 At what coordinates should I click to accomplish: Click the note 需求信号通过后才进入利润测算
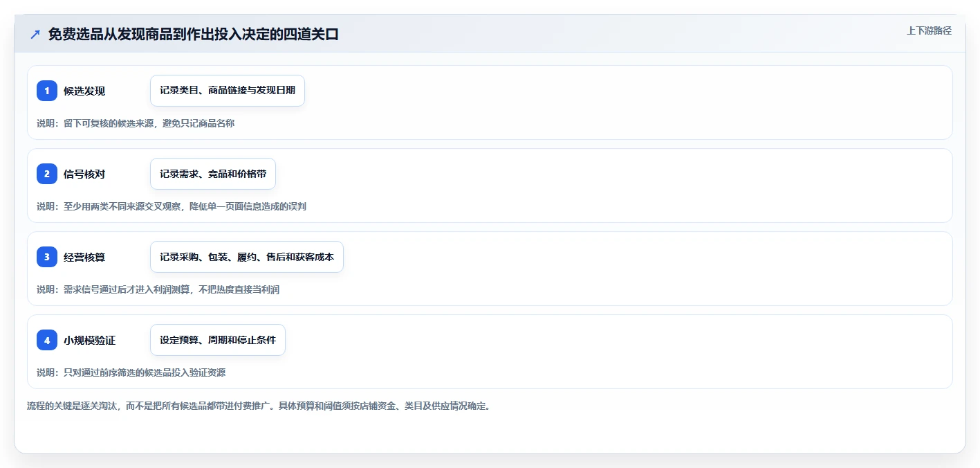click(x=127, y=289)
